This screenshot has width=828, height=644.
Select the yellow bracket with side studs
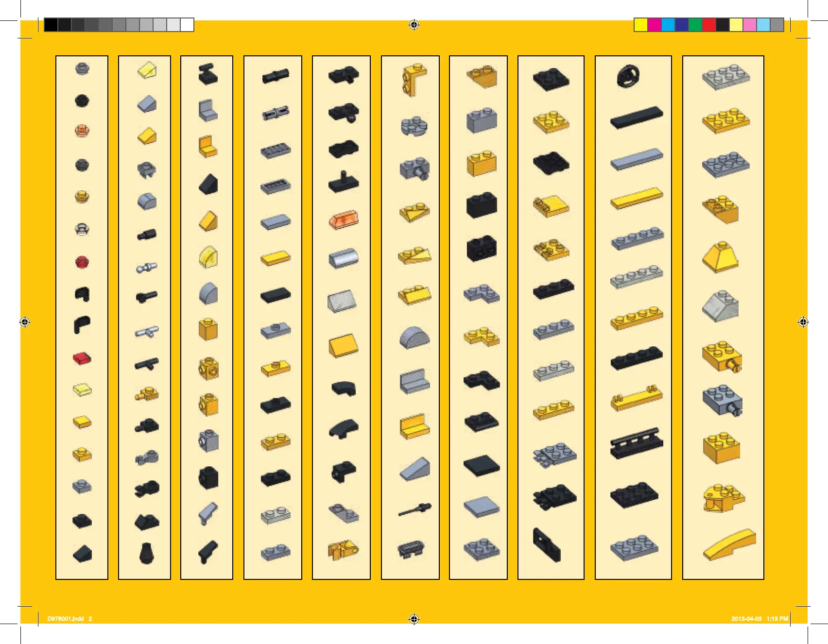click(414, 79)
